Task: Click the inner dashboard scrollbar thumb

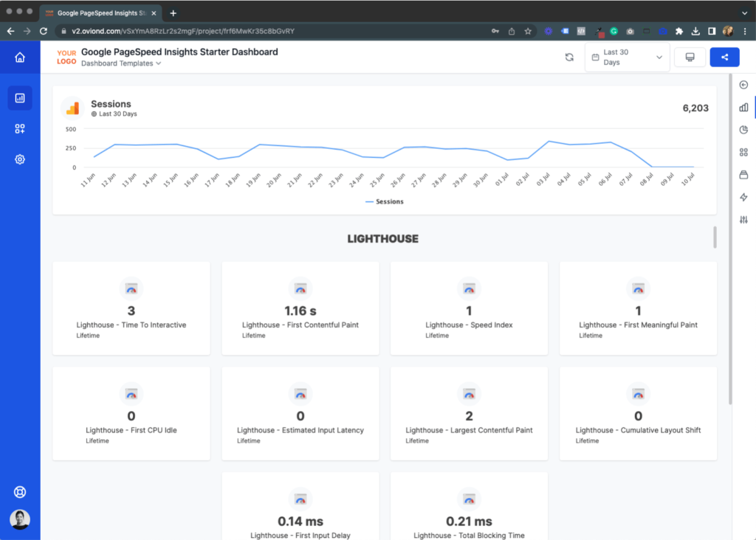Action: tap(715, 238)
